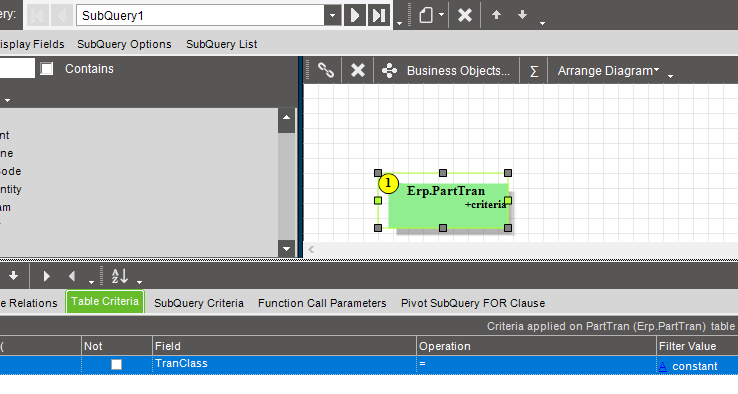The height and width of the screenshot is (394, 738).
Task: Click the Filter Value column header
Action: [x=697, y=346]
